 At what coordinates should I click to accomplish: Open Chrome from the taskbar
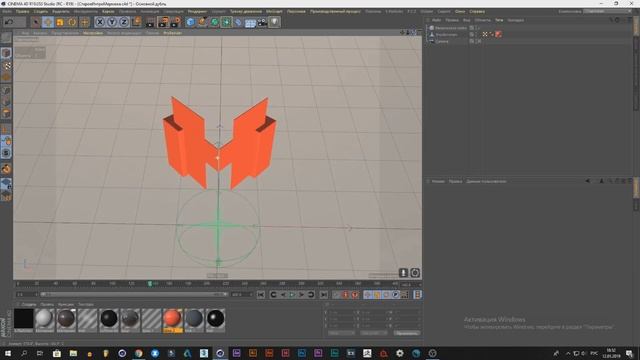coord(139,353)
